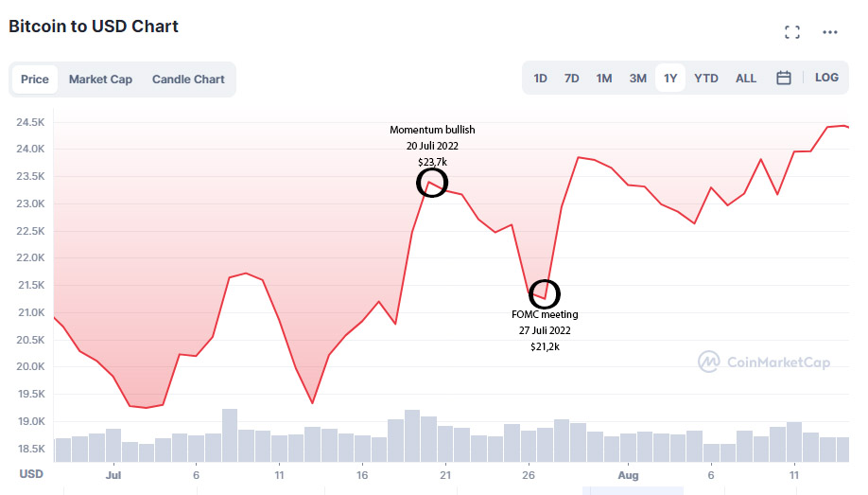This screenshot has height=495, width=868.
Task: Click the range selector strip below the chart
Action: tap(632, 490)
